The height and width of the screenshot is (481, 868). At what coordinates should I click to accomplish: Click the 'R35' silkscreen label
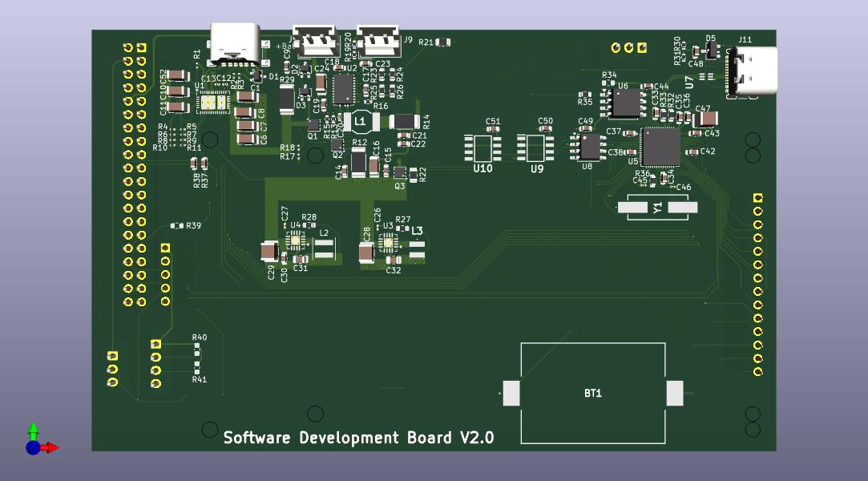click(x=585, y=102)
